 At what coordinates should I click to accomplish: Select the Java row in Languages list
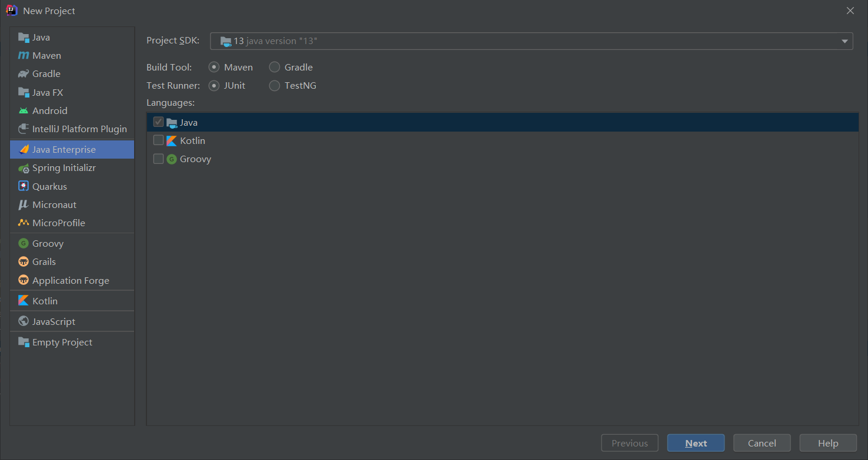coord(189,122)
